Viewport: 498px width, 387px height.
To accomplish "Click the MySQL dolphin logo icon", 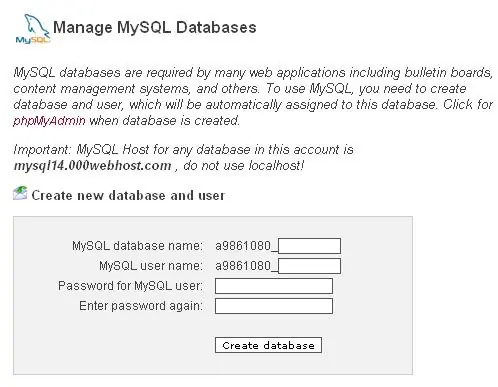I will point(33,29).
